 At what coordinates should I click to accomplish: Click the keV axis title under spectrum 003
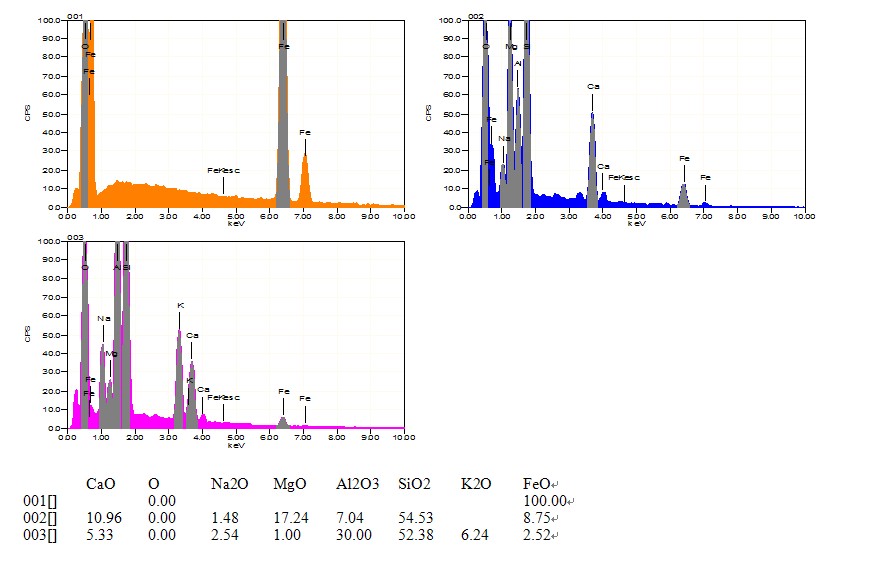click(x=236, y=445)
